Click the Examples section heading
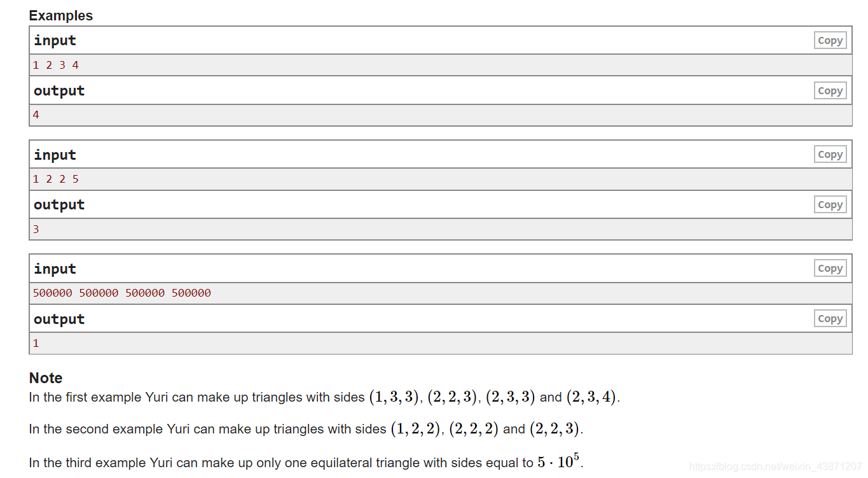This screenshot has height=478, width=868. [60, 15]
